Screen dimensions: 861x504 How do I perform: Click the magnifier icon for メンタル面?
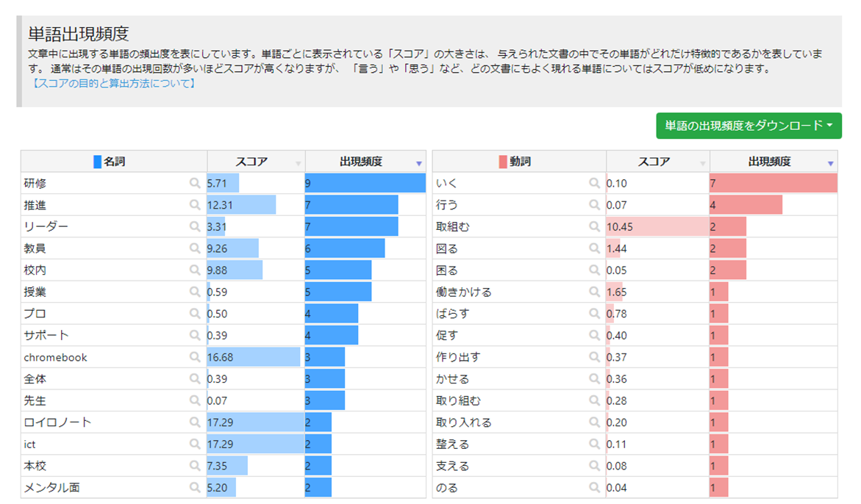click(195, 487)
